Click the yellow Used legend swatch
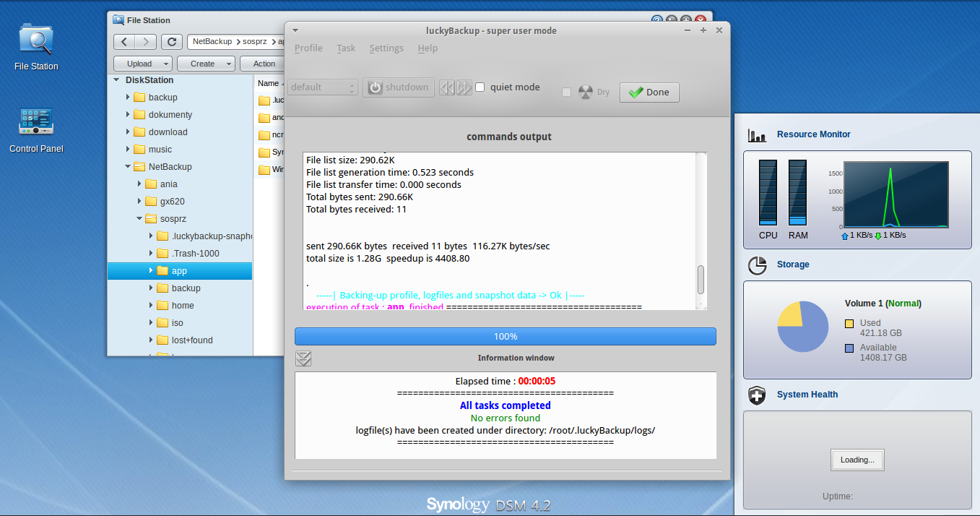980x516 pixels. [849, 324]
